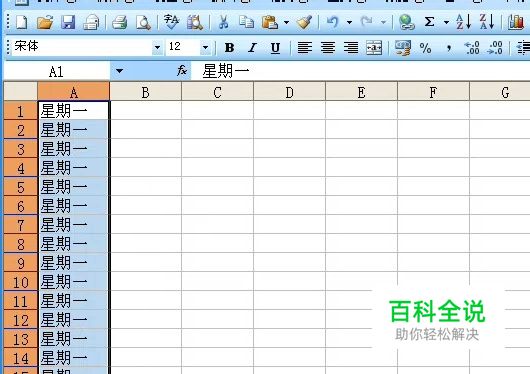The height and width of the screenshot is (374, 530).
Task: Toggle Align Right
Action: (x=351, y=48)
